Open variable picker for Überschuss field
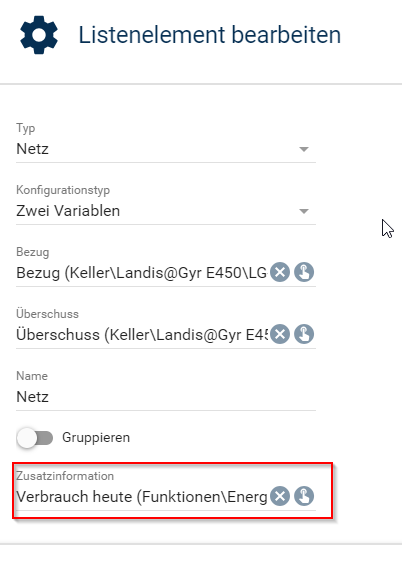Screen dimensions: 402x563 click(x=304, y=334)
